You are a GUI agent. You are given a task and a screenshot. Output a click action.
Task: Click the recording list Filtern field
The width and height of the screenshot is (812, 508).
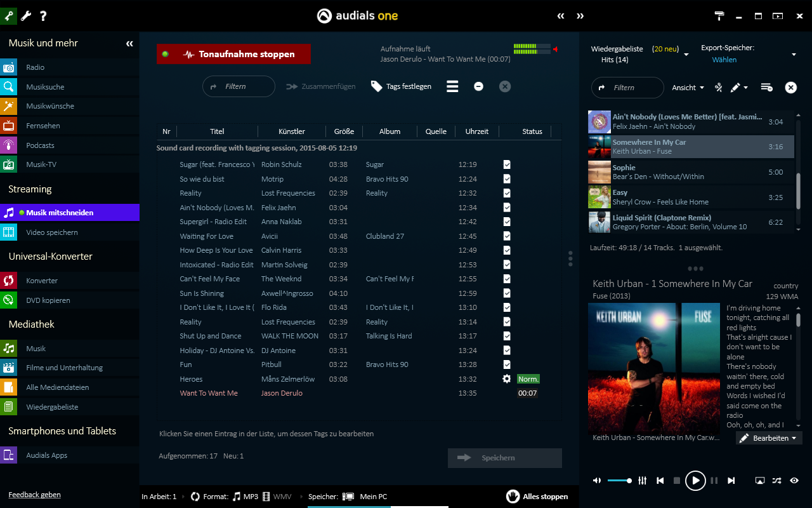pyautogui.click(x=239, y=86)
